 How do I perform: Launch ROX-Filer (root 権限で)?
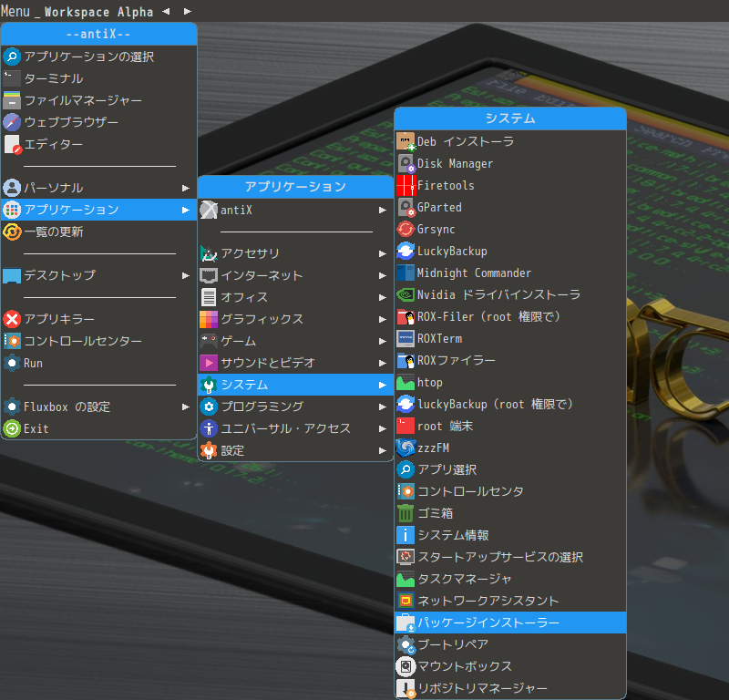510,317
